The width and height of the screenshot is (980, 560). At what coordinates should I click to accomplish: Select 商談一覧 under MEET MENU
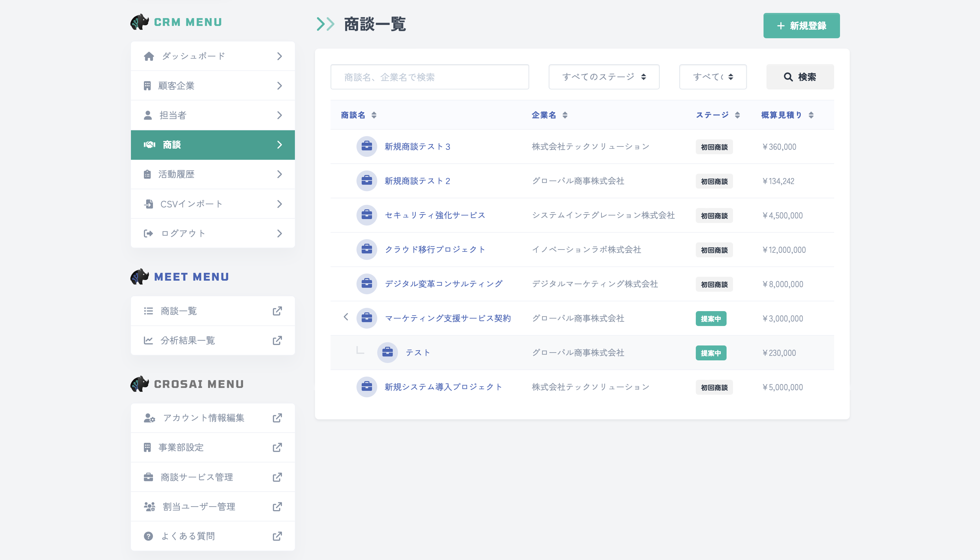tap(178, 311)
